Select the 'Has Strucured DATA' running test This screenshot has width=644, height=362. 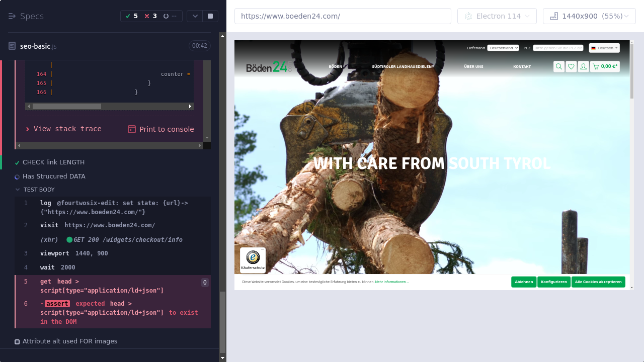pos(54,176)
